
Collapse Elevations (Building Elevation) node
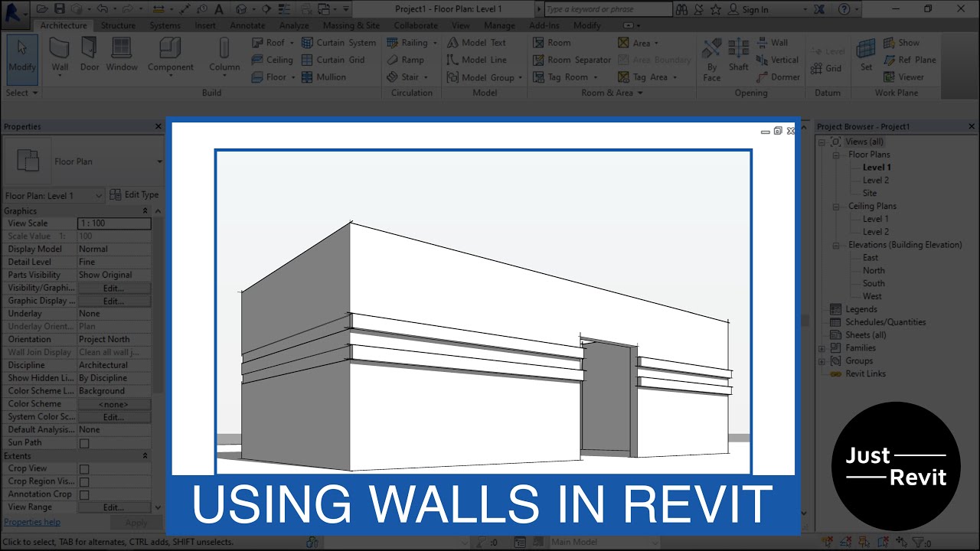point(837,245)
